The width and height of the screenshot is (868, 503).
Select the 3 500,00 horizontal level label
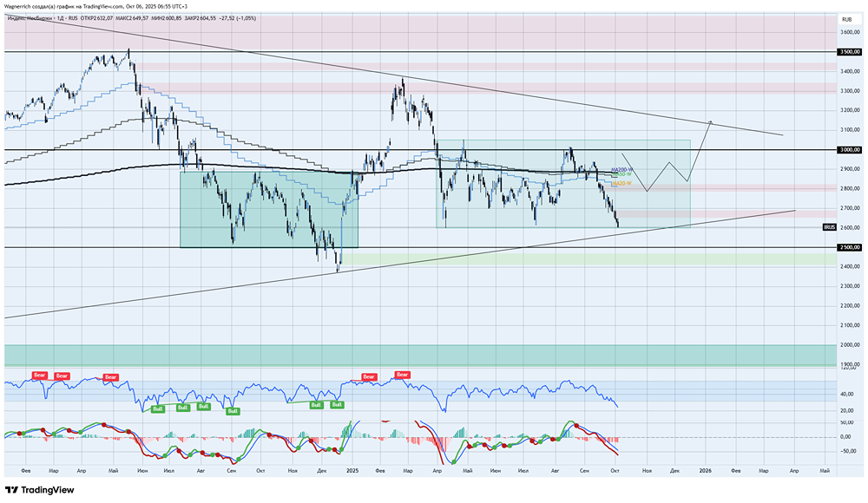[850, 52]
